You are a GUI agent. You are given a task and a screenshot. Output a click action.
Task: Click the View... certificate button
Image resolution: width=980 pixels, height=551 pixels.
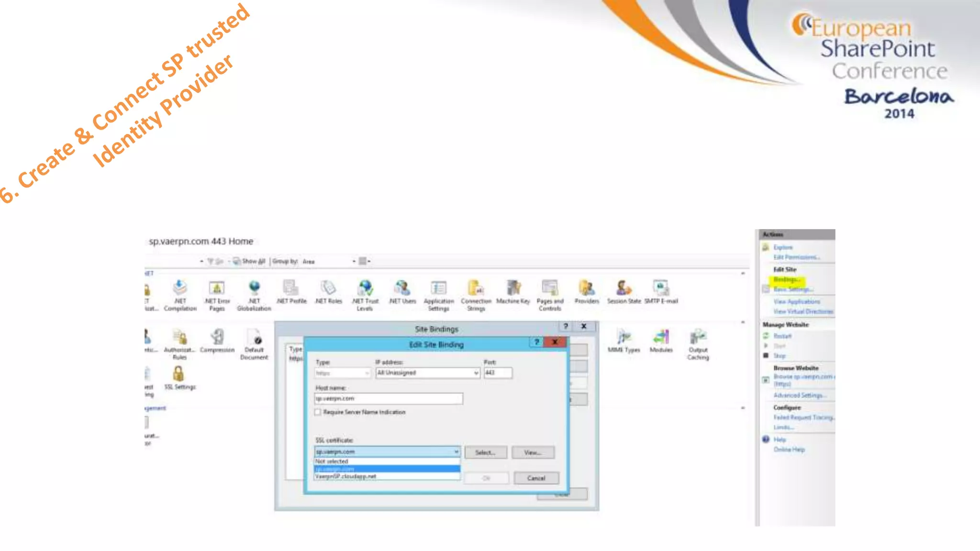click(533, 452)
